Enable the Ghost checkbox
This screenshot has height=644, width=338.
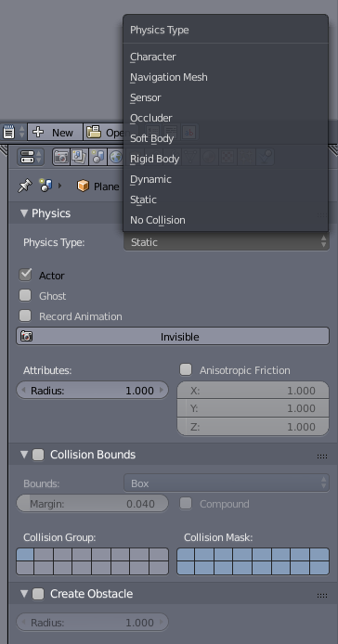pyautogui.click(x=25, y=295)
